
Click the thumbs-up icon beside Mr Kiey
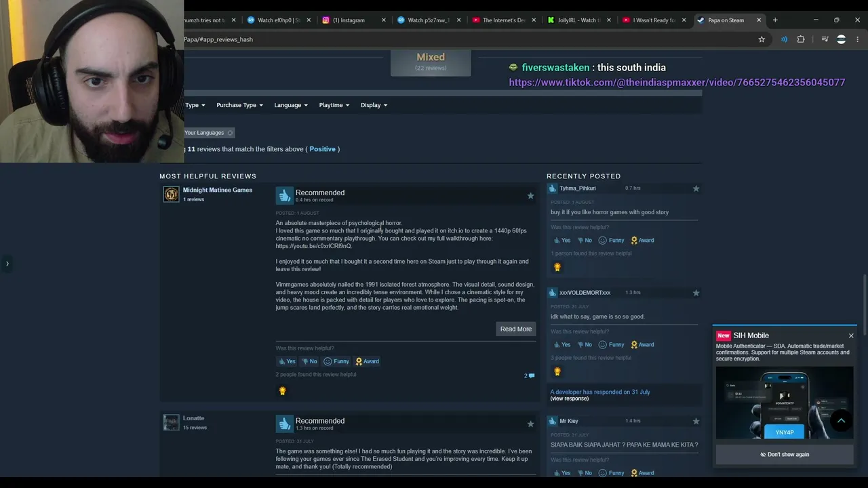tap(553, 421)
